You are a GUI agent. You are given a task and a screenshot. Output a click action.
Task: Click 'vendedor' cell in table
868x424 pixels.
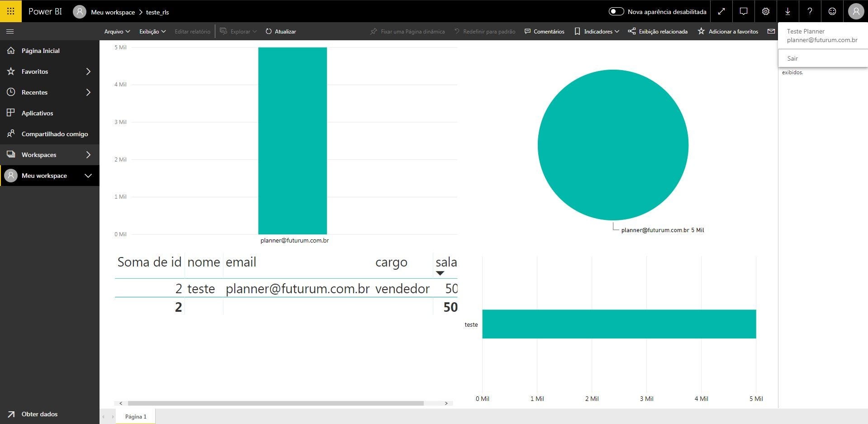pyautogui.click(x=403, y=289)
